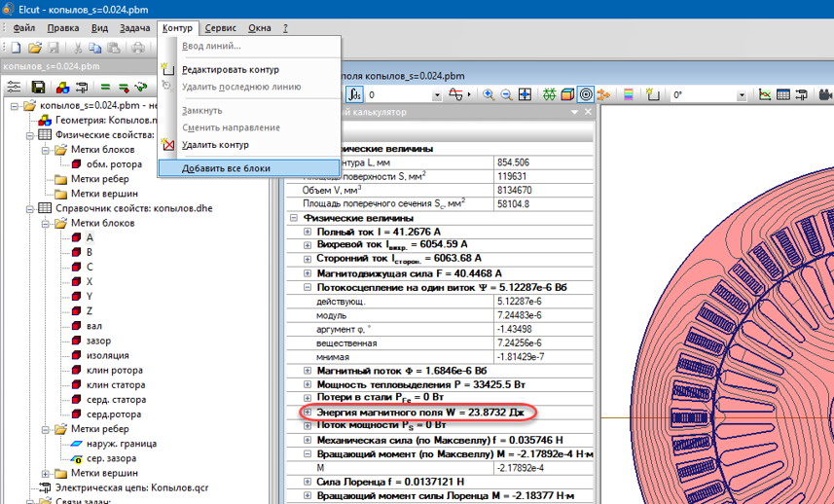Click the color map rainbow icon
Screen dimensions: 834x504
(629, 95)
